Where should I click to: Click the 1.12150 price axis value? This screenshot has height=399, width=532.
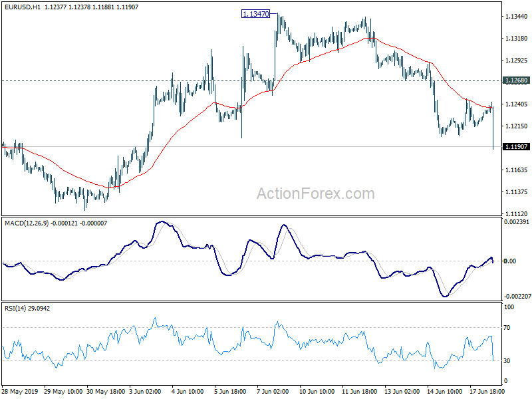(517, 126)
